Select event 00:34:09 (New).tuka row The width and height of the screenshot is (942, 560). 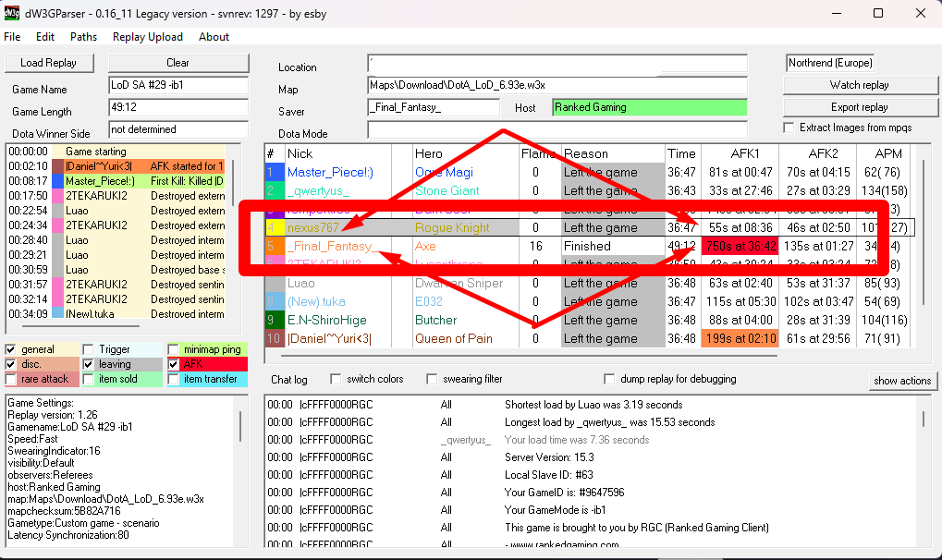coord(116,313)
